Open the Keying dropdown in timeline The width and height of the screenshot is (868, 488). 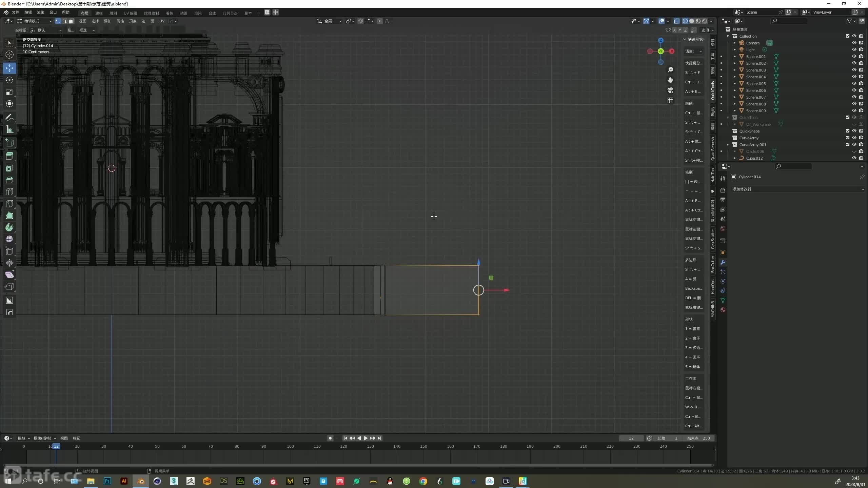coord(45,438)
